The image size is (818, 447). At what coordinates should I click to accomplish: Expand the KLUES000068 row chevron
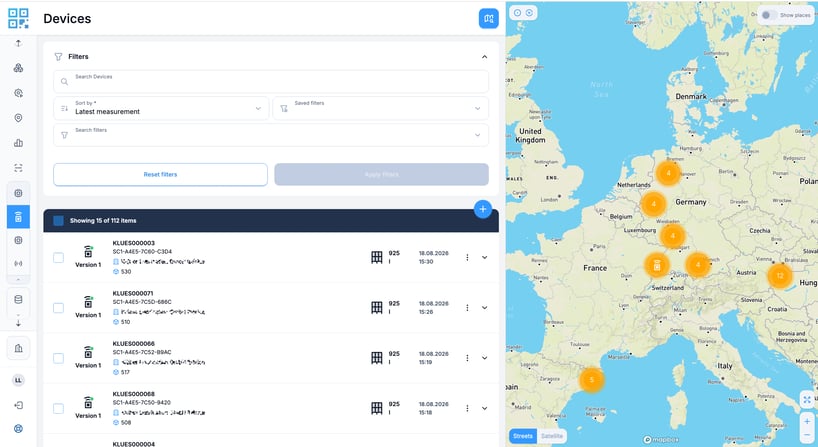pyautogui.click(x=485, y=408)
